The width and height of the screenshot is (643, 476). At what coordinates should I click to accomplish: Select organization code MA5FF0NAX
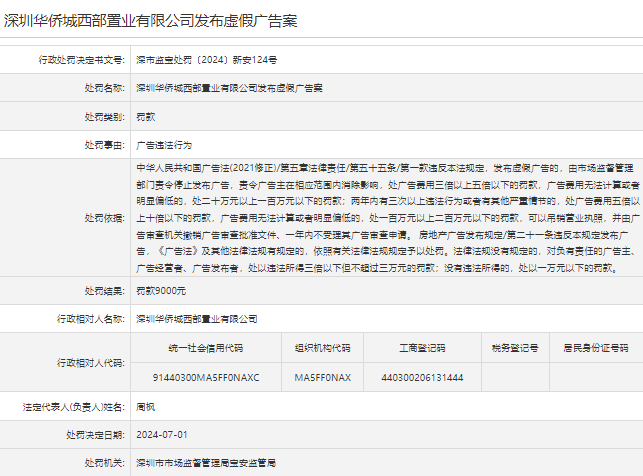(x=322, y=377)
